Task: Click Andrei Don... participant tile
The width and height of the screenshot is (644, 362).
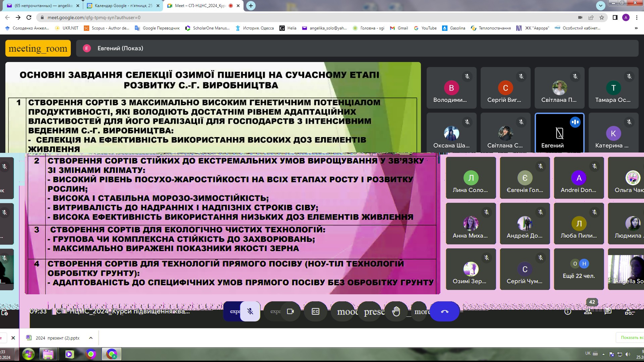Action: (579, 178)
